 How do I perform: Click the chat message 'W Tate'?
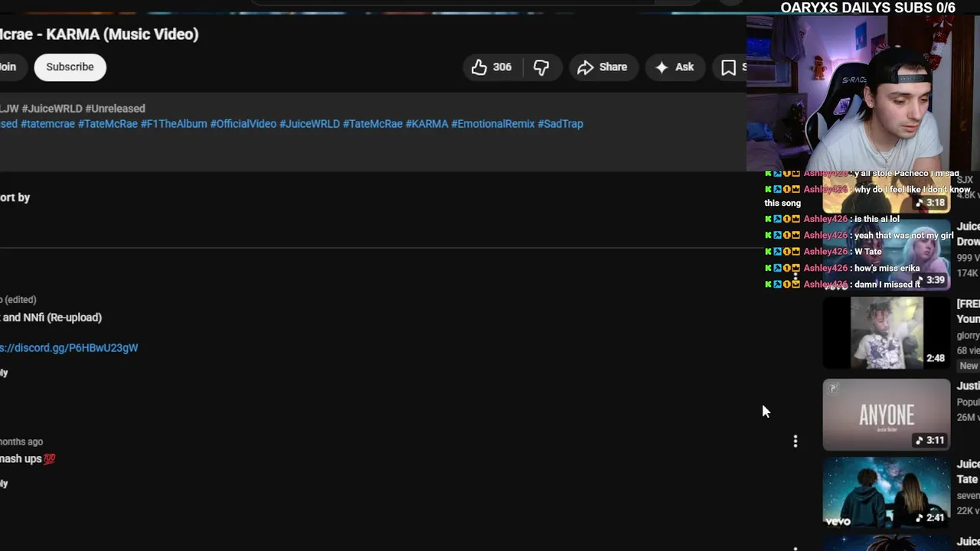[867, 251]
